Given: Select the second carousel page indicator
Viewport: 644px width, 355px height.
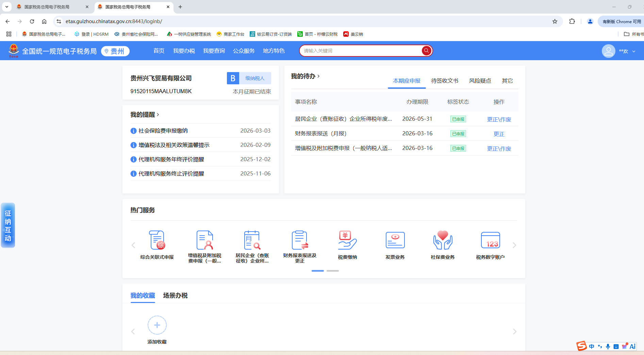Looking at the screenshot, I should (x=332, y=271).
